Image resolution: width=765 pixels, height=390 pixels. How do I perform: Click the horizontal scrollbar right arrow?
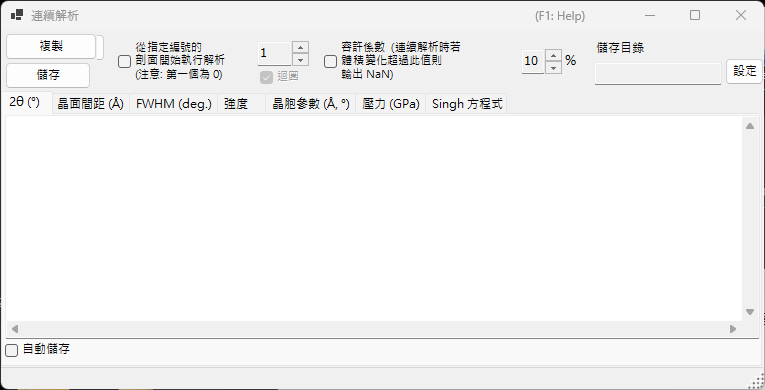[x=733, y=329]
